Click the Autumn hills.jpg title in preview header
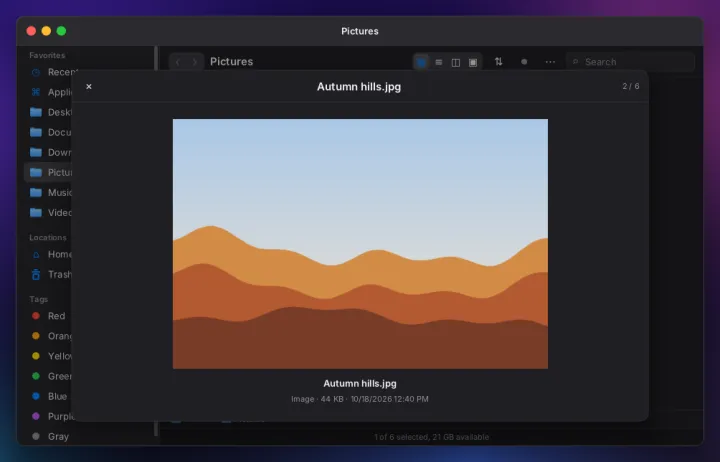 coord(359,87)
